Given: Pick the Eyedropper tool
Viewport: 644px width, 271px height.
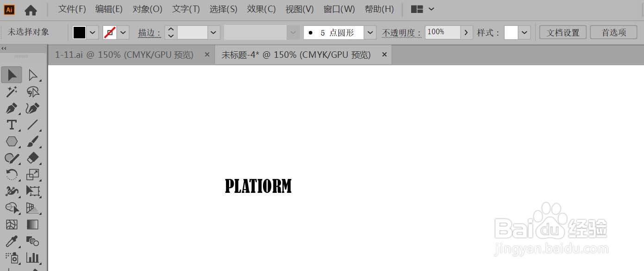Looking at the screenshot, I should tap(12, 241).
